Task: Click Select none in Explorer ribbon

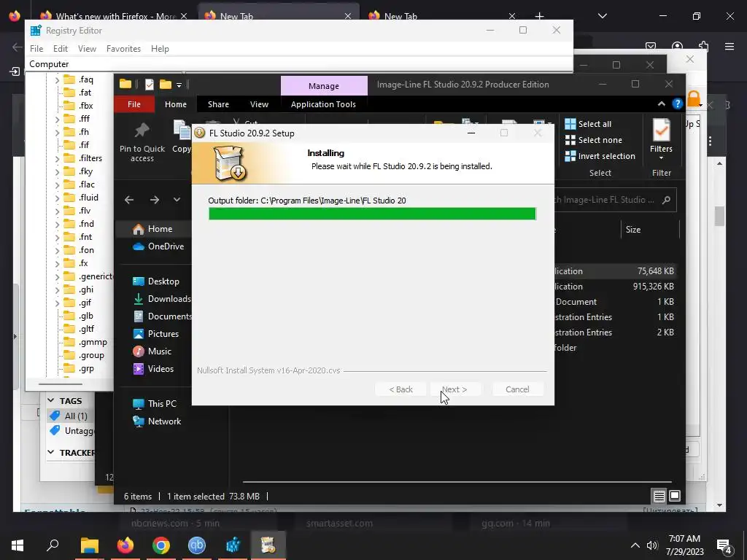Action: (x=593, y=140)
